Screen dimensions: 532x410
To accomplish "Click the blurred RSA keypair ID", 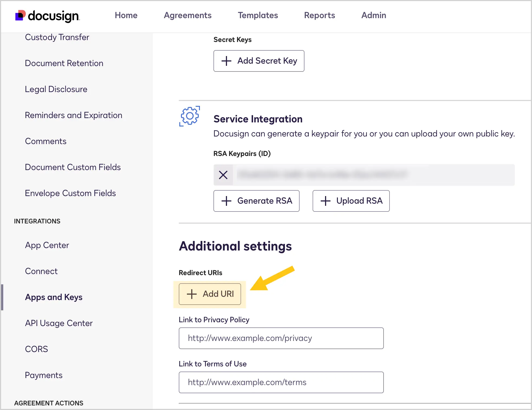I will pos(322,175).
